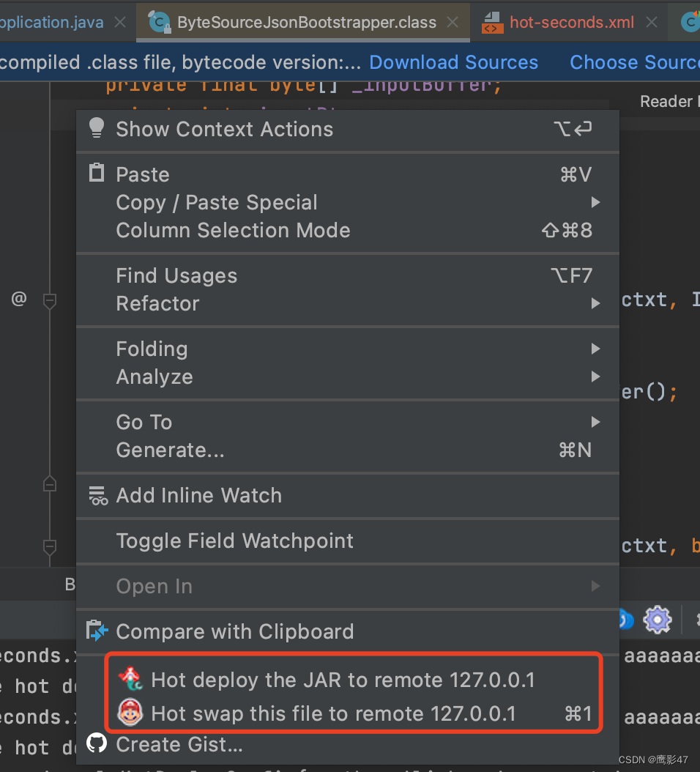The height and width of the screenshot is (772, 700).
Task: Click the GitHub icon next to Create Gist
Action: [x=96, y=744]
